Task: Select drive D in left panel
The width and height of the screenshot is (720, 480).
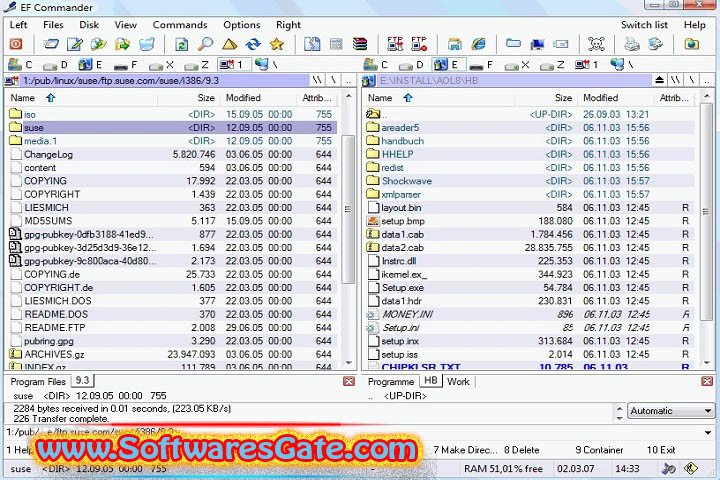Action: click(56, 65)
